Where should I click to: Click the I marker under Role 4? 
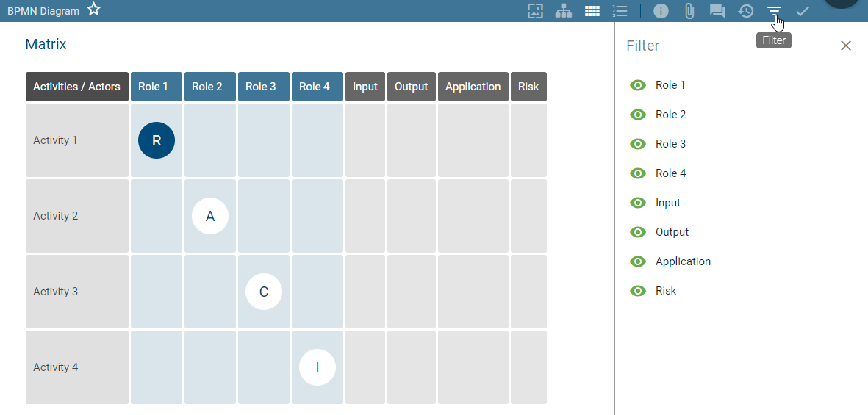click(x=318, y=367)
